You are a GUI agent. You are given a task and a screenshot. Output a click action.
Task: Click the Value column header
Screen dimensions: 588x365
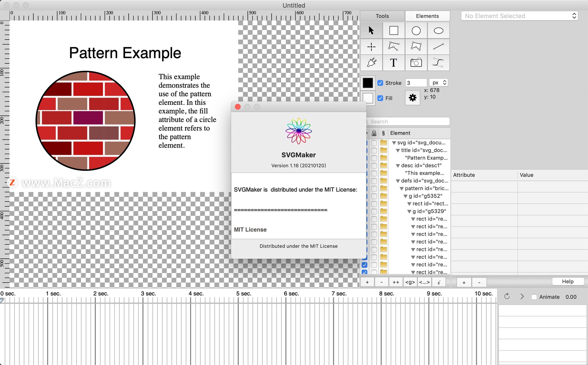553,175
